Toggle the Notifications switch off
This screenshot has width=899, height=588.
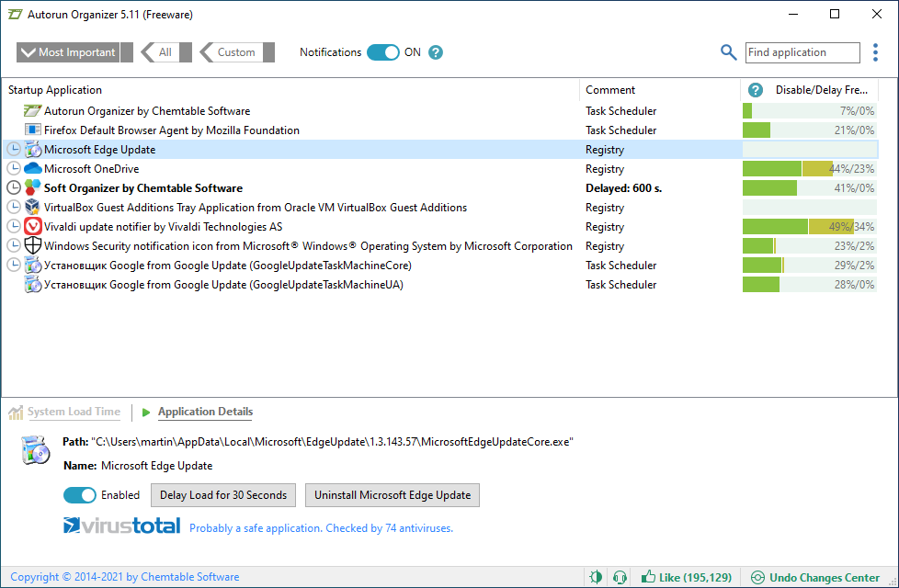click(382, 52)
